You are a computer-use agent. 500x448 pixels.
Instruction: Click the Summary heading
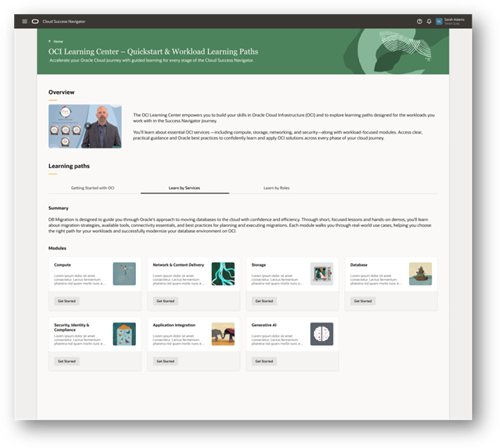[x=58, y=208]
